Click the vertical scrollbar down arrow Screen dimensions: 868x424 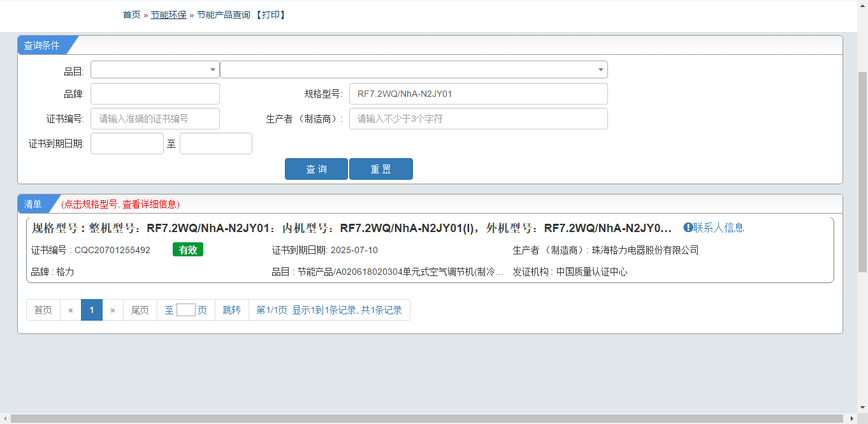click(862, 407)
